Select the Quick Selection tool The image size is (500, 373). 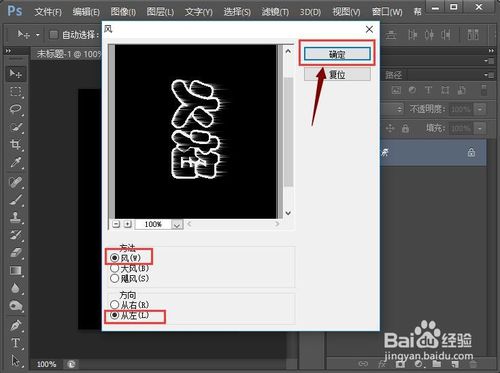point(15,127)
